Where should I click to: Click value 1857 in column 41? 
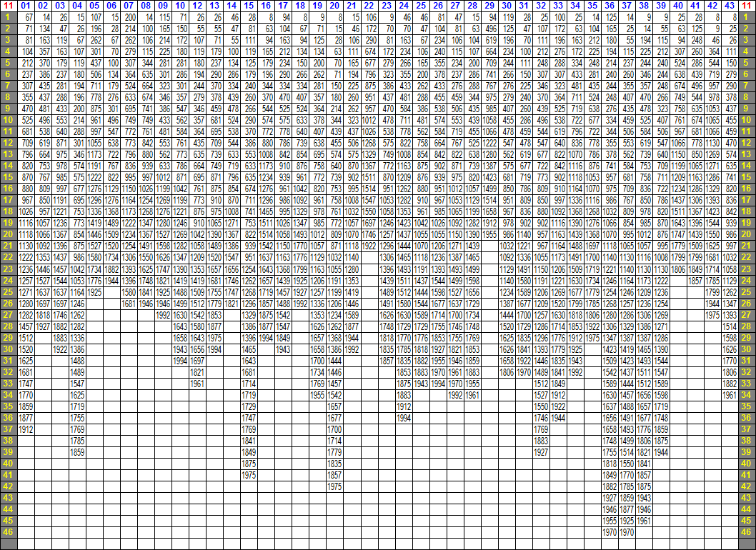pyautogui.click(x=695, y=280)
